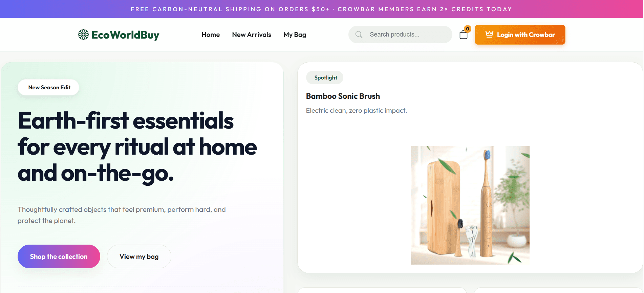Click the orange cart count badge
The width and height of the screenshot is (644, 293).
pos(468,29)
